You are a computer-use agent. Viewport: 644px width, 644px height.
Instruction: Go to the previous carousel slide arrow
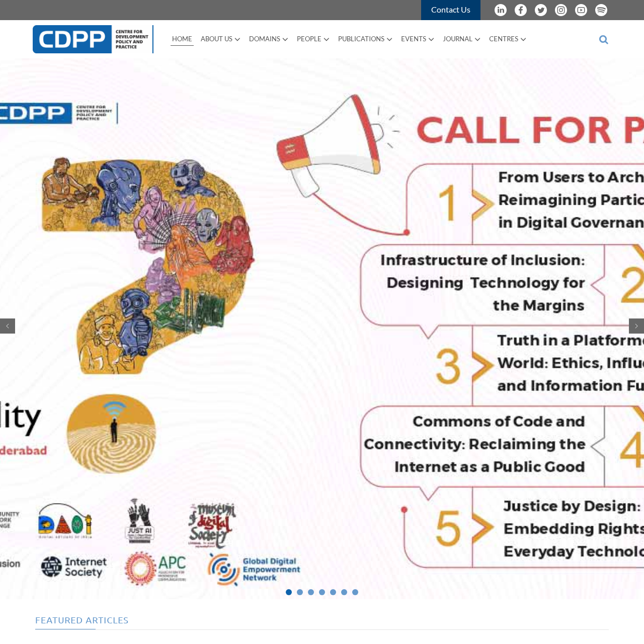8,326
